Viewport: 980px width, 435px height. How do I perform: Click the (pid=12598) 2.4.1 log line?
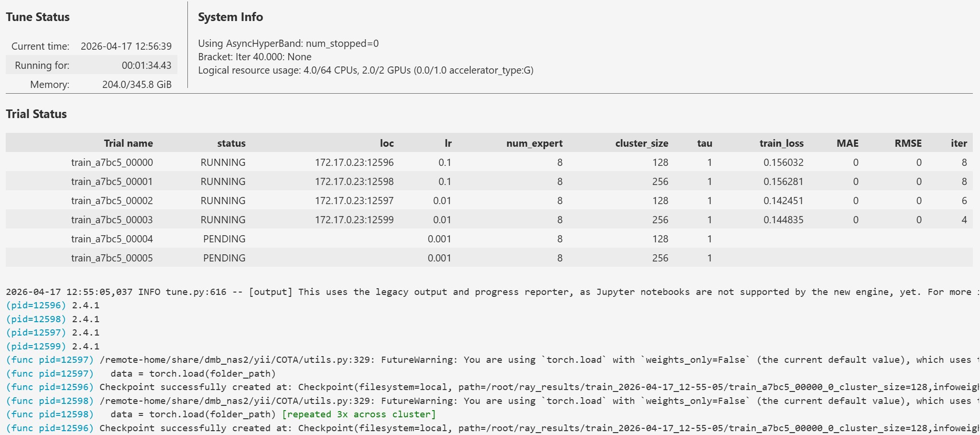pyautogui.click(x=53, y=319)
